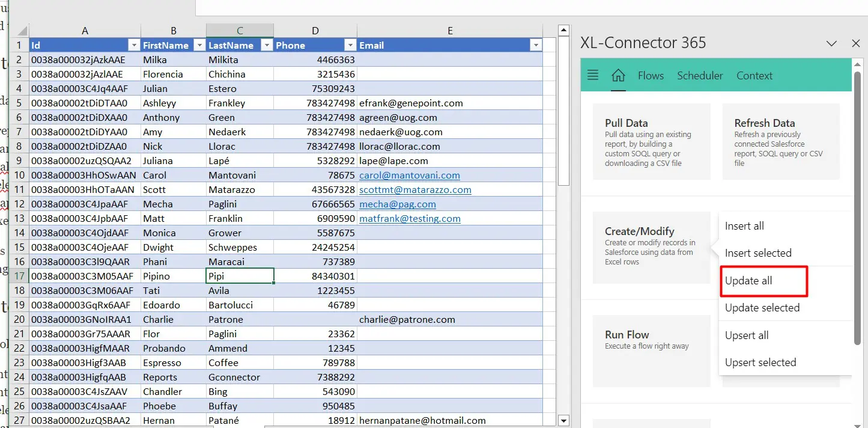Open the FirstName column filter dropdown
868x428 pixels.
click(199, 46)
